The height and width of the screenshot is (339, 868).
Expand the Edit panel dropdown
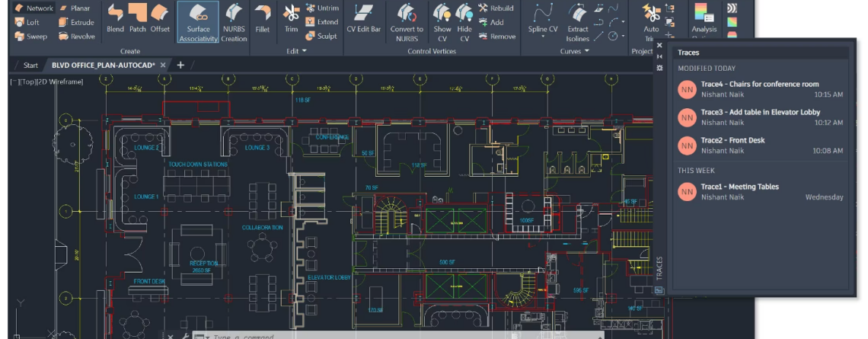[x=297, y=51]
